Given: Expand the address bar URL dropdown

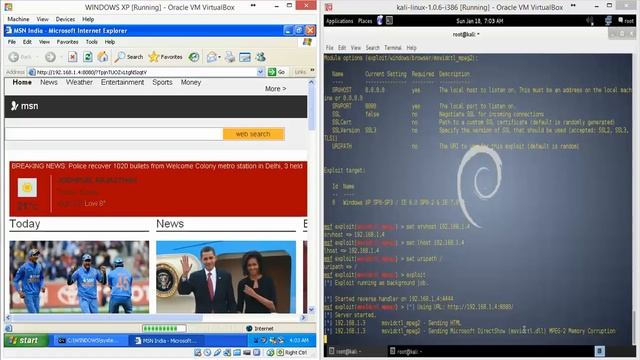Looking at the screenshot, I should pyautogui.click(x=260, y=72).
